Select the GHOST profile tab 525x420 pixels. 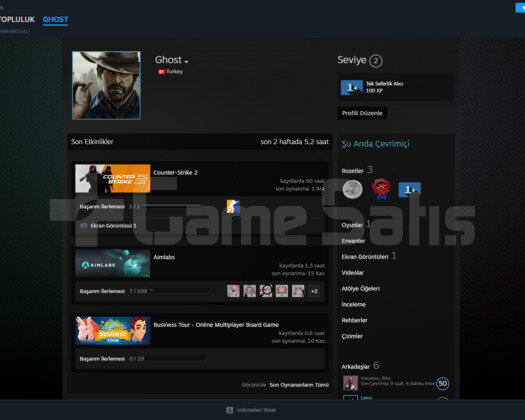click(x=55, y=19)
